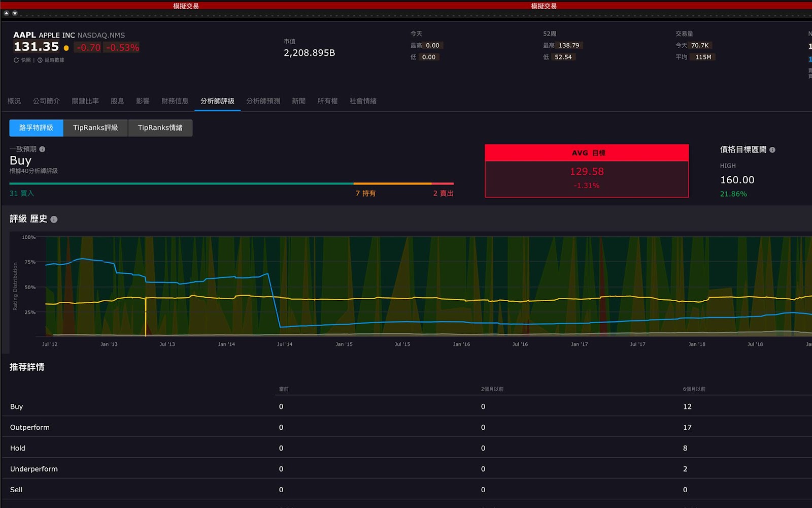Click the Jul '14 chart axis label
This screenshot has height=508, width=812.
click(x=285, y=344)
